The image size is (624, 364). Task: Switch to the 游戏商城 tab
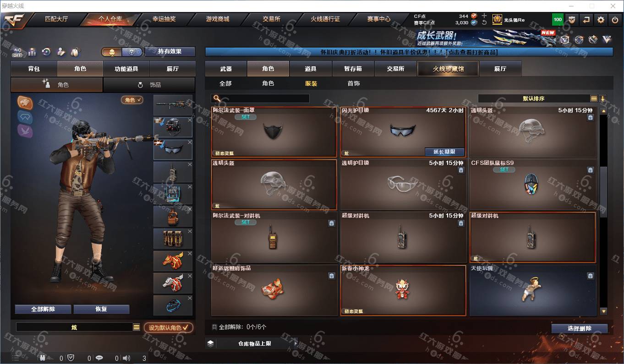click(218, 19)
